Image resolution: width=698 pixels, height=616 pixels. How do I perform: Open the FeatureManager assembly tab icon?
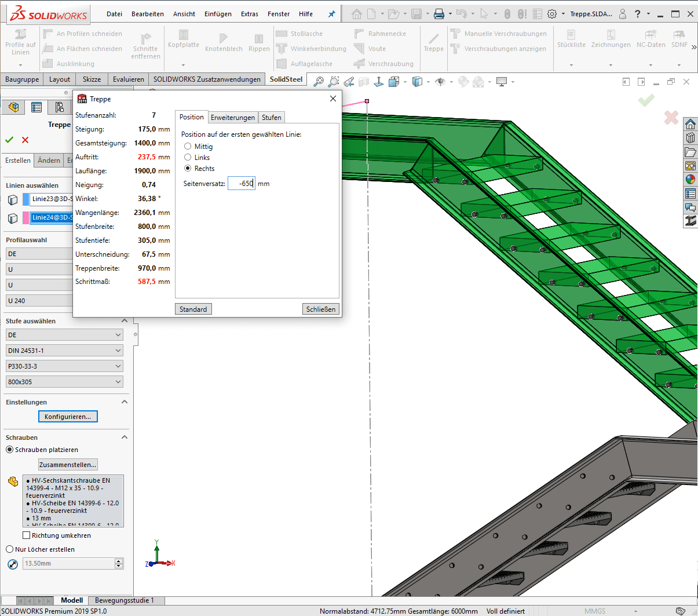coord(14,107)
